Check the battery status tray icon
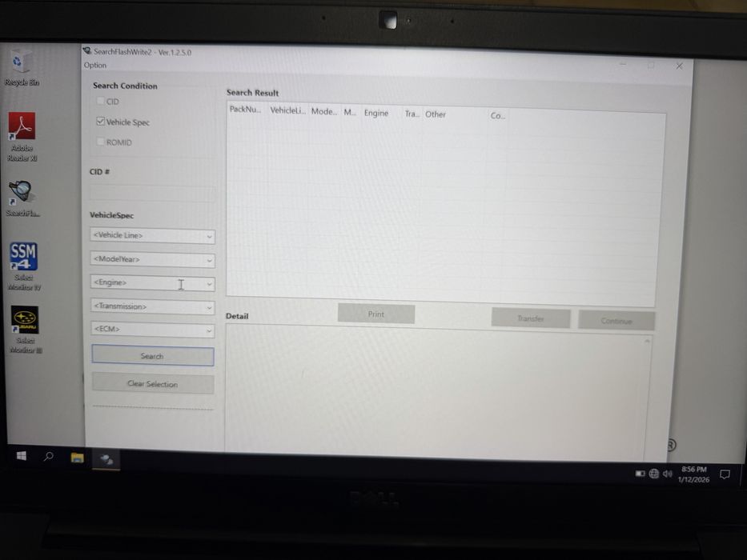747x560 pixels. coord(641,474)
